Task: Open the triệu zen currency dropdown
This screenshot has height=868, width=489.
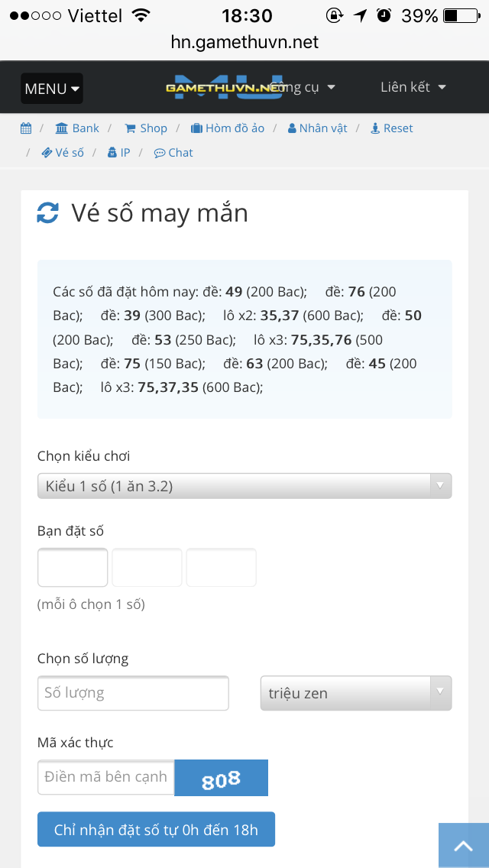Action: click(x=356, y=693)
